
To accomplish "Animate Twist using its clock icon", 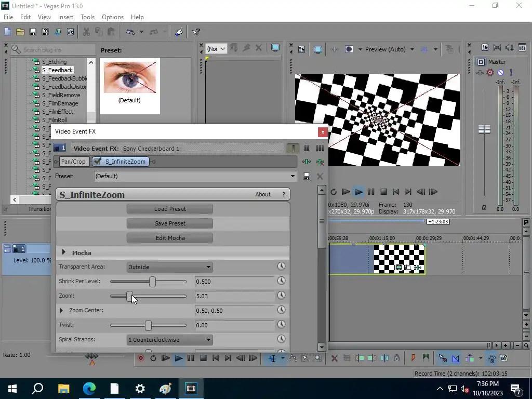I will (281, 325).
